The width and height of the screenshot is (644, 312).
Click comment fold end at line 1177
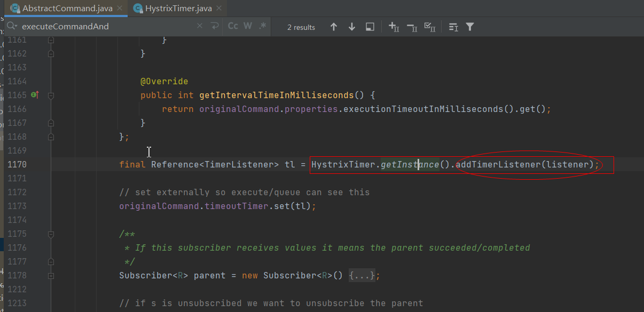51,262
